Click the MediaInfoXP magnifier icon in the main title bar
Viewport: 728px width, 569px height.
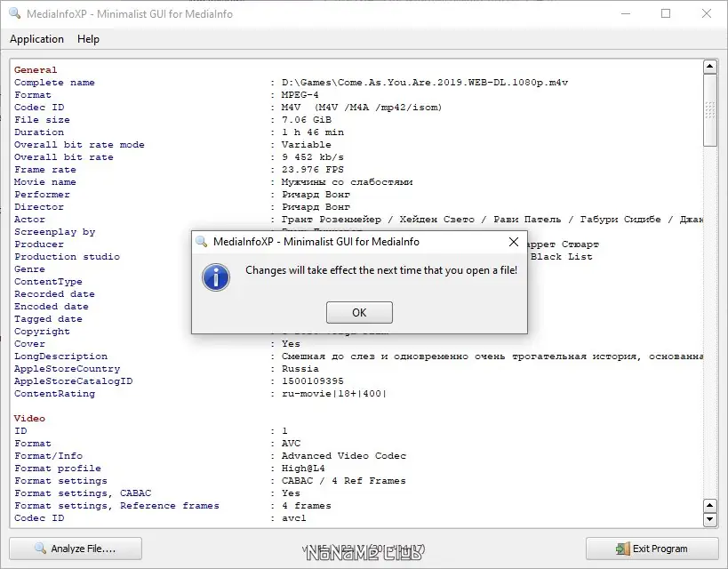coord(15,13)
